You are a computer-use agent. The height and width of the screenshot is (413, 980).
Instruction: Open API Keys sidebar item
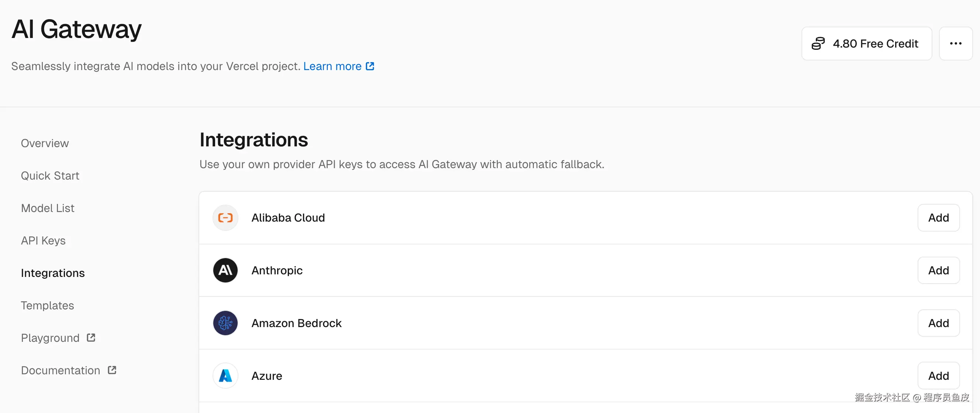(43, 240)
